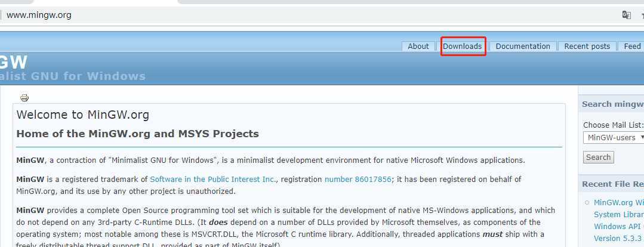The height and width of the screenshot is (247, 644).
Task: Click the translate page icon in address bar
Action: pos(626,15)
